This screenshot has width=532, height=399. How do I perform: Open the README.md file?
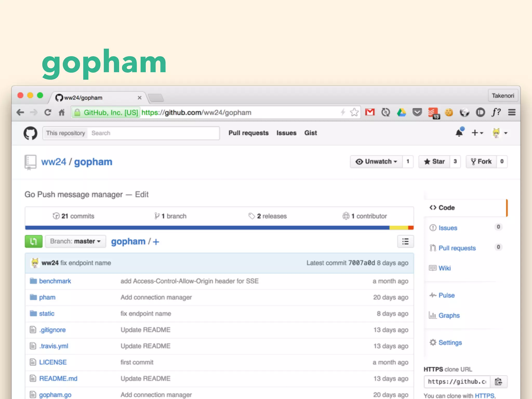point(58,378)
